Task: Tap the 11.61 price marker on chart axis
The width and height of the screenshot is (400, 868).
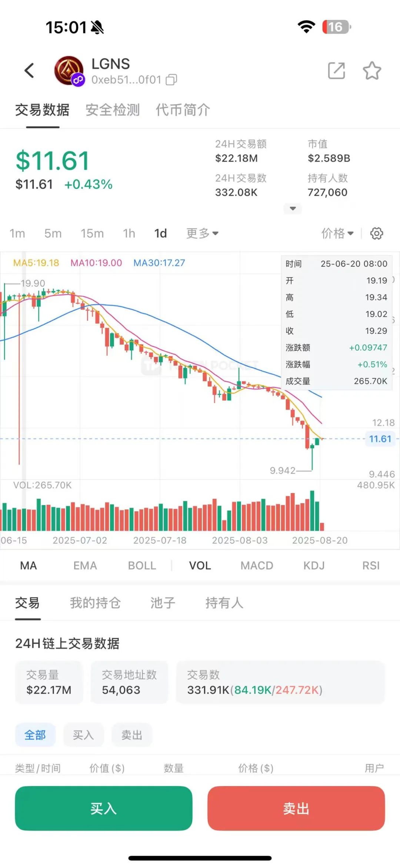Action: (x=380, y=439)
